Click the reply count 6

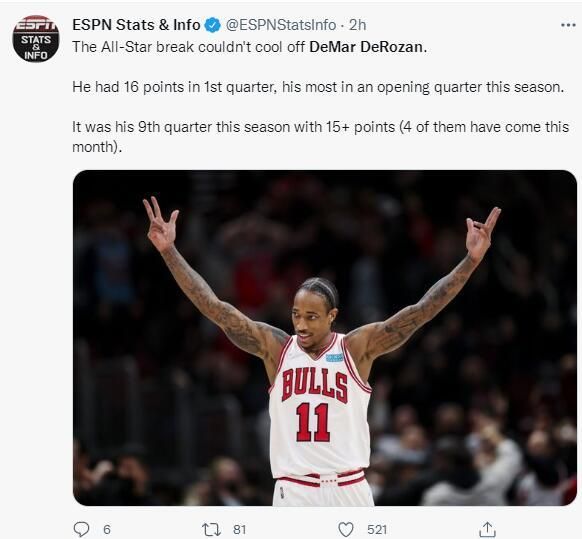[107, 529]
